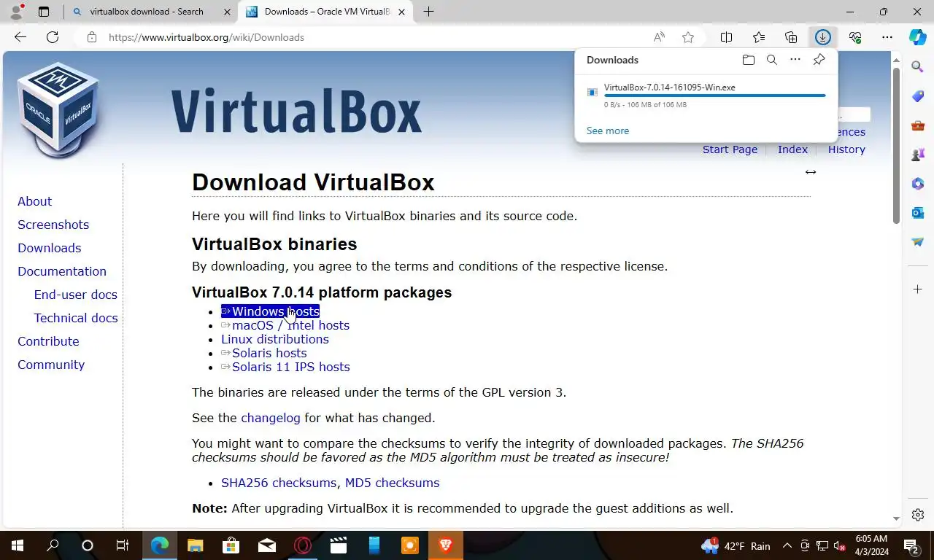Open more options in Downloads panel

click(795, 60)
